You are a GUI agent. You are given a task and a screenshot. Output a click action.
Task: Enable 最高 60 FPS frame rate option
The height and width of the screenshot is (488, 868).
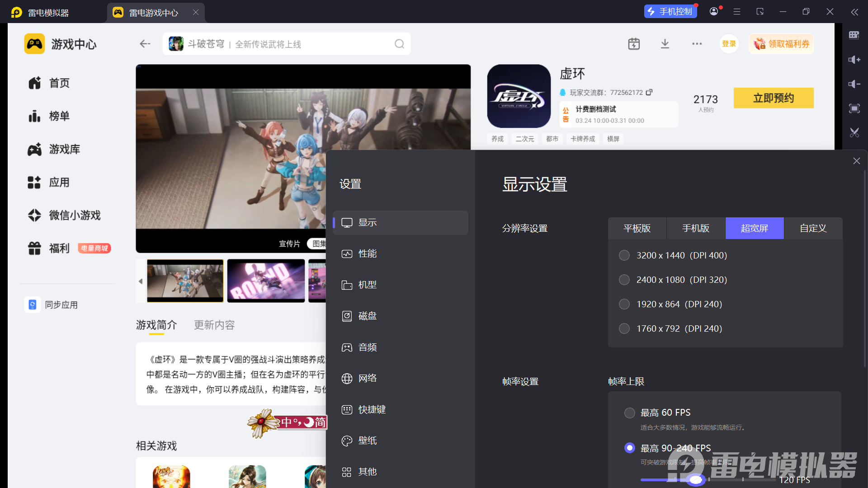pos(629,413)
